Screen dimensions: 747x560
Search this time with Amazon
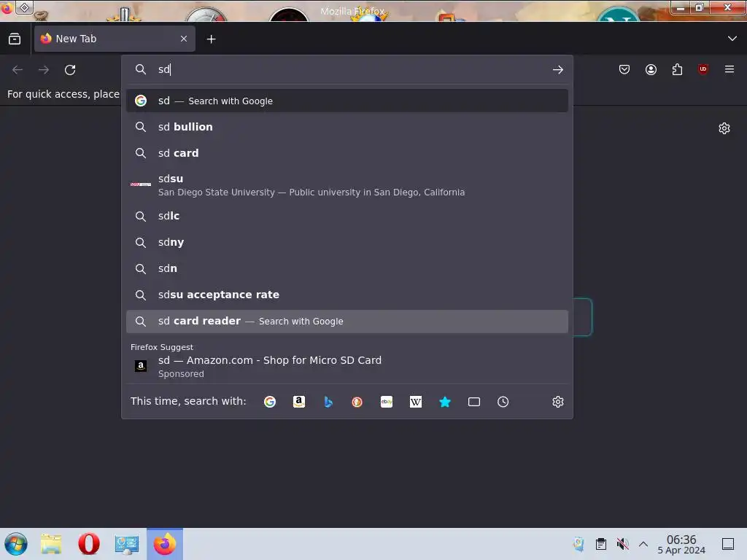298,402
